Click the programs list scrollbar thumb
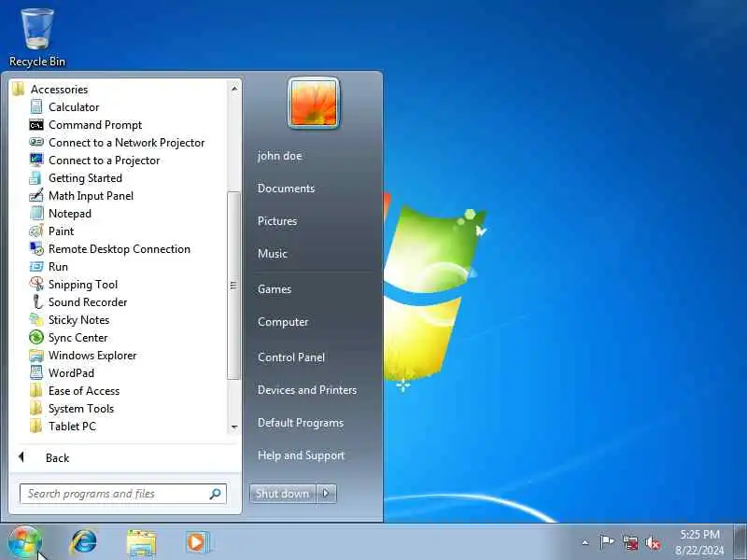The image size is (747, 560). 233,286
